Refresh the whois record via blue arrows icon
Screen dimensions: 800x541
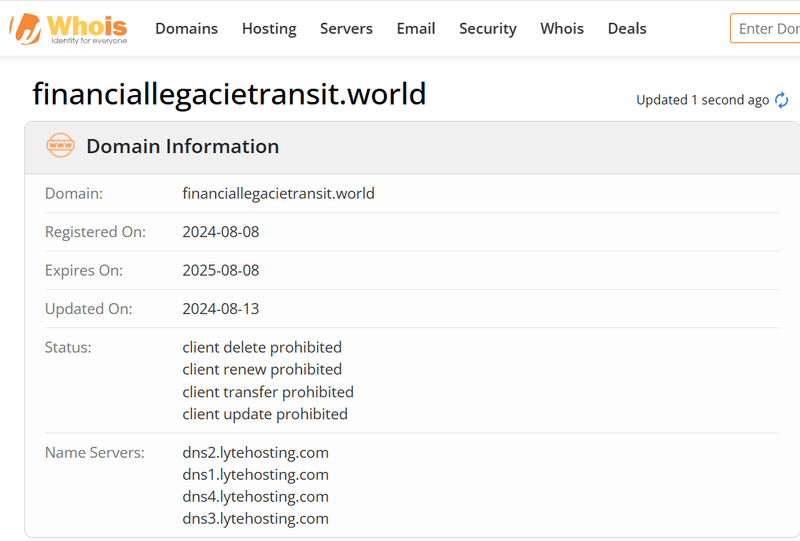point(781,100)
